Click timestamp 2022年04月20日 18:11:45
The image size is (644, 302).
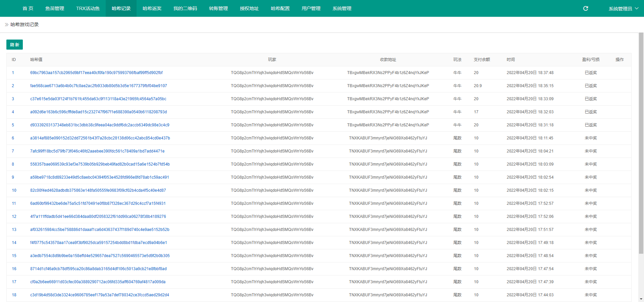point(530,138)
